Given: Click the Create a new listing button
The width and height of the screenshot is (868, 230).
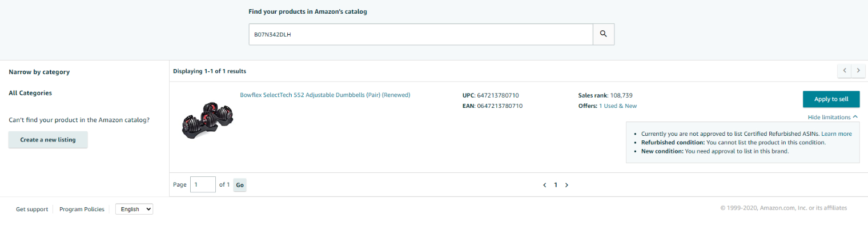Looking at the screenshot, I should click(x=48, y=139).
